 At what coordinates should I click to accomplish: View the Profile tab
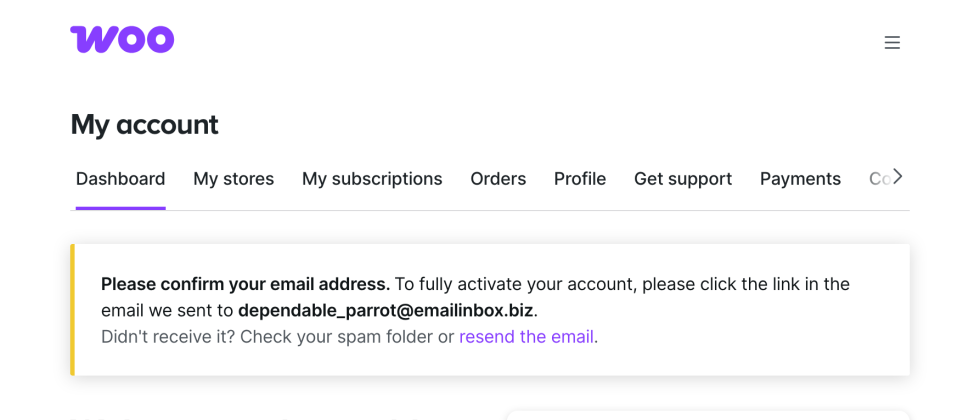580,179
